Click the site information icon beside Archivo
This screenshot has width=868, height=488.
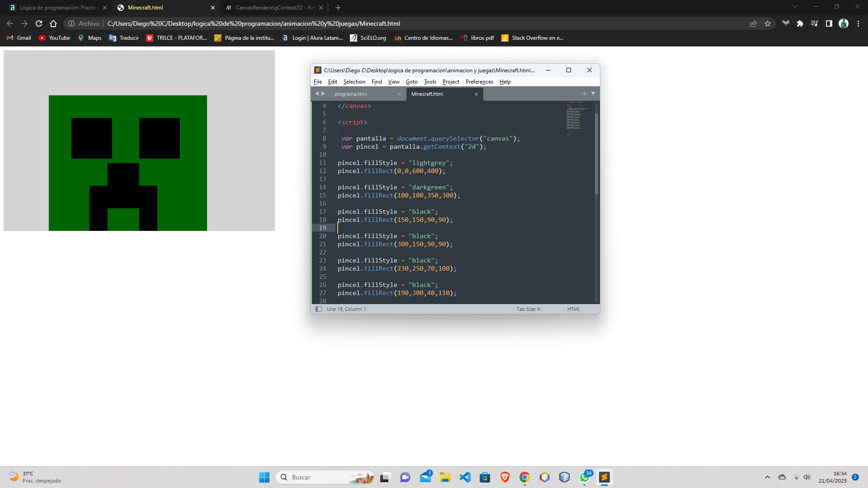pos(71,23)
